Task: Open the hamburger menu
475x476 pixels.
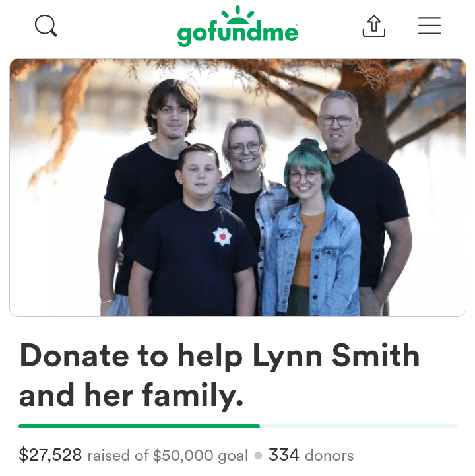Action: click(429, 26)
